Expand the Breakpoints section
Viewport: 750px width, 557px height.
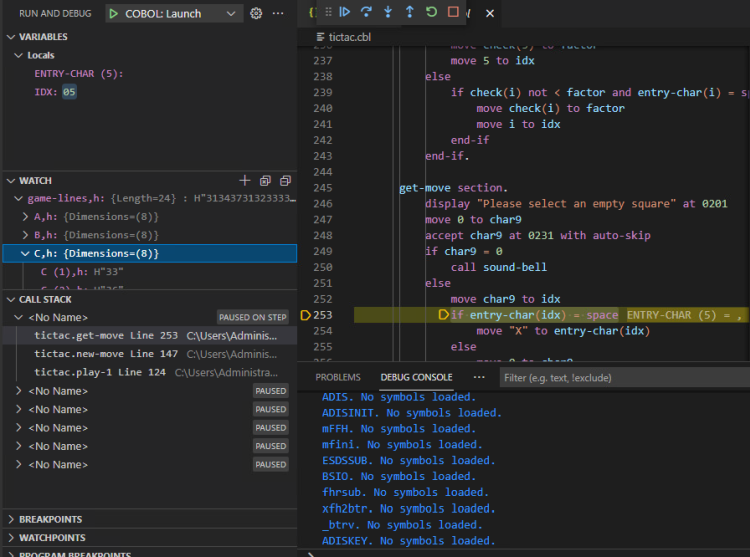50,519
